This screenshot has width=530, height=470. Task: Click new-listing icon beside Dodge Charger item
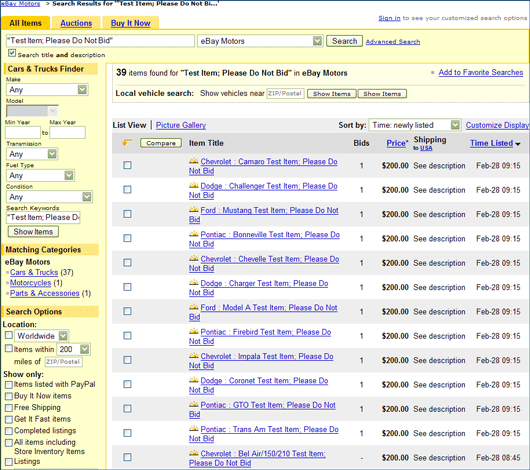[193, 282]
